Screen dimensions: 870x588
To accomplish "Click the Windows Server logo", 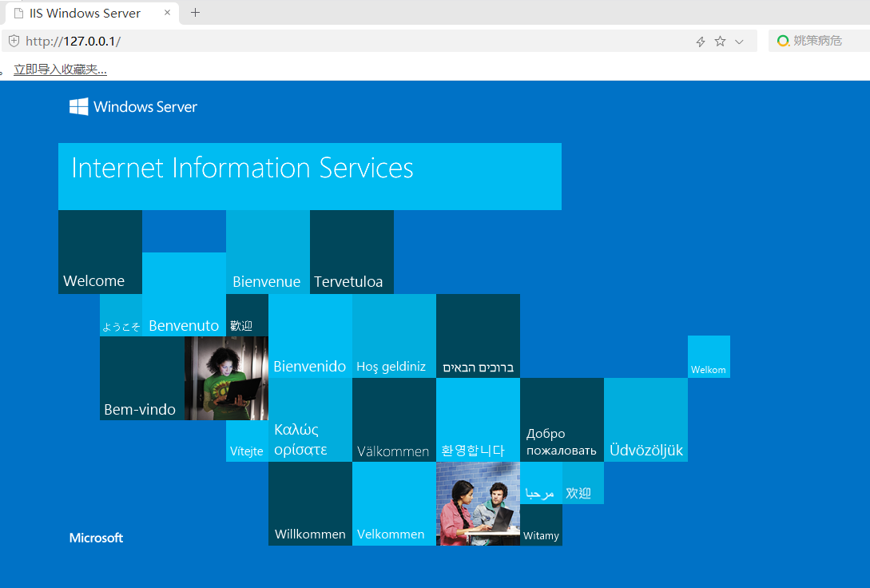I will point(133,106).
